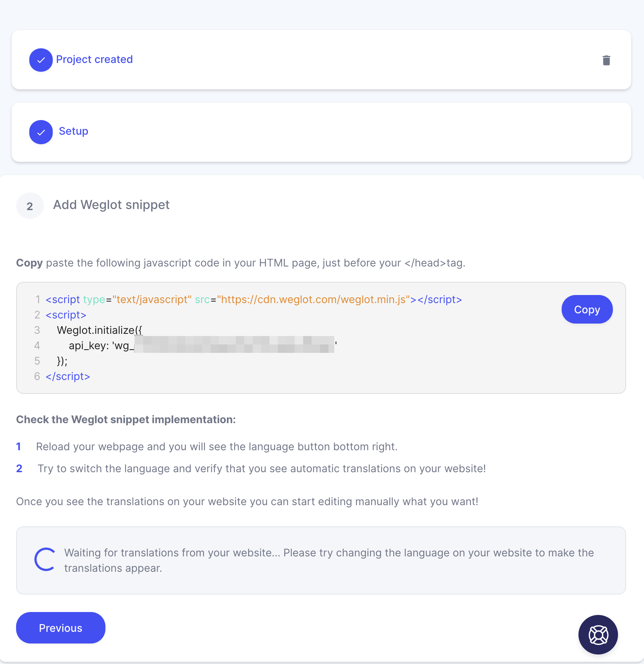Click the Add Weglot snippet heading

point(111,205)
